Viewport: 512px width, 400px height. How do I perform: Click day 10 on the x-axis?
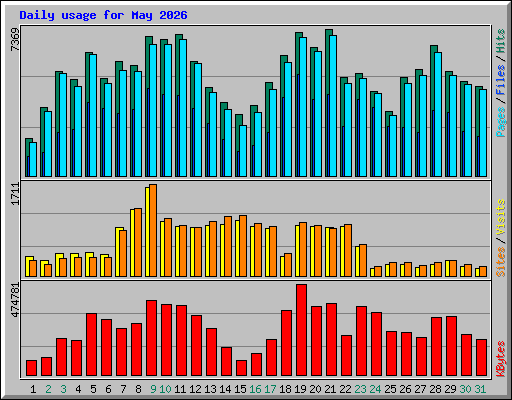pos(165,389)
